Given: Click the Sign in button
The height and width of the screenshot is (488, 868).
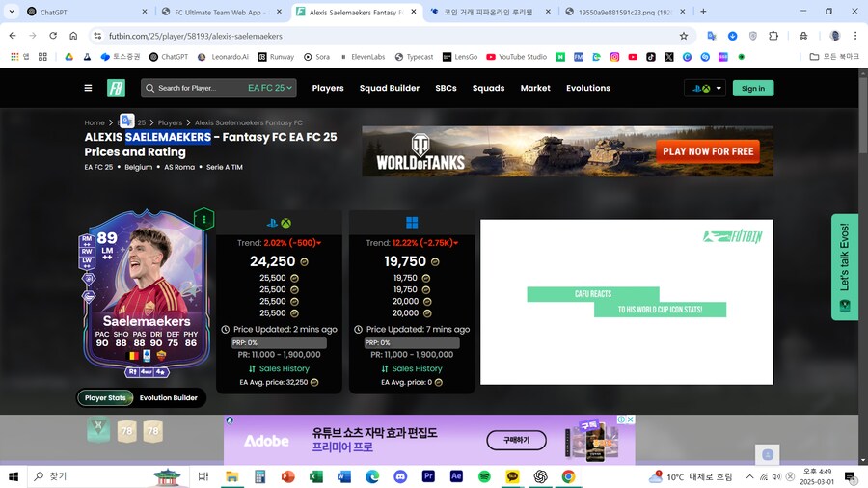Looking at the screenshot, I should 753,88.
